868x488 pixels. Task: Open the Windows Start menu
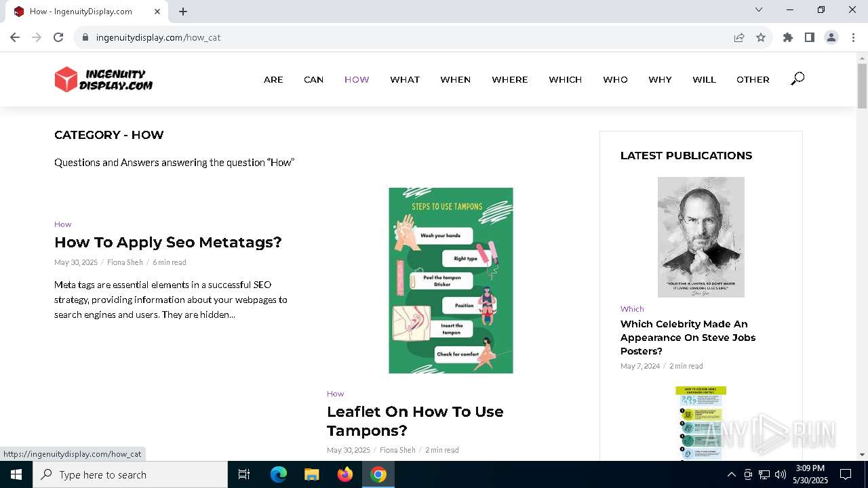click(16, 474)
